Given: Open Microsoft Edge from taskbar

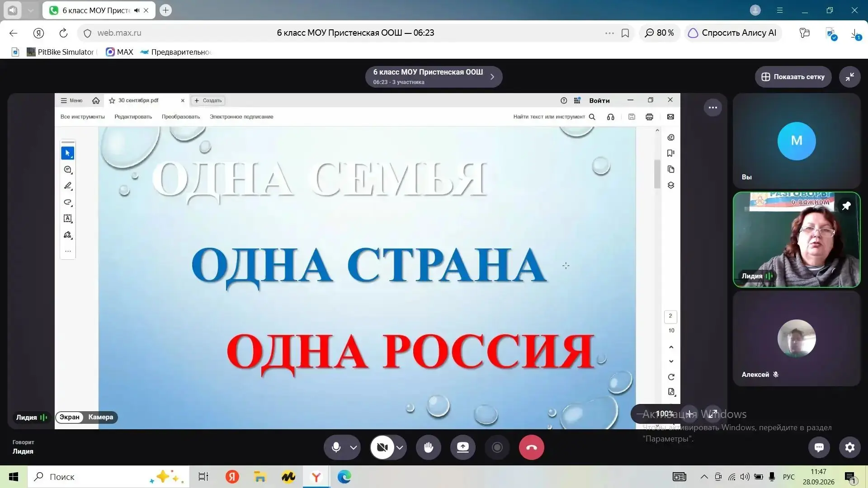Looking at the screenshot, I should (x=344, y=477).
